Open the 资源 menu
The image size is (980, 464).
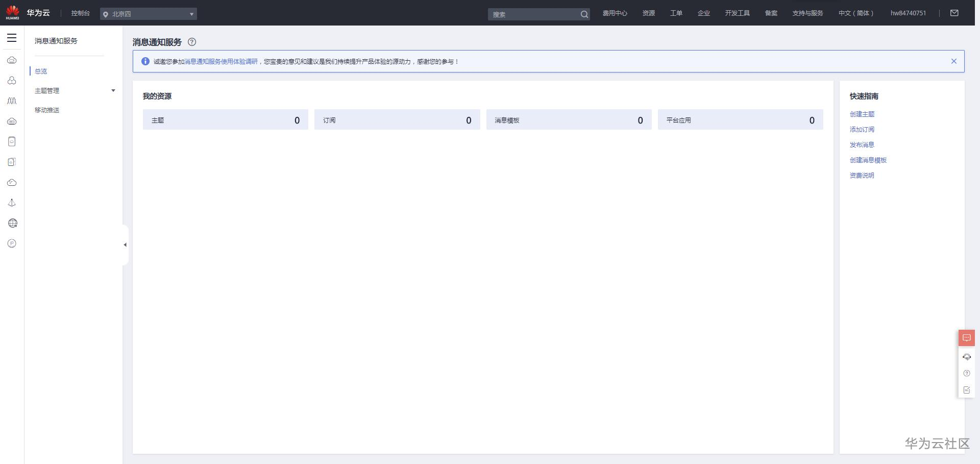point(648,13)
